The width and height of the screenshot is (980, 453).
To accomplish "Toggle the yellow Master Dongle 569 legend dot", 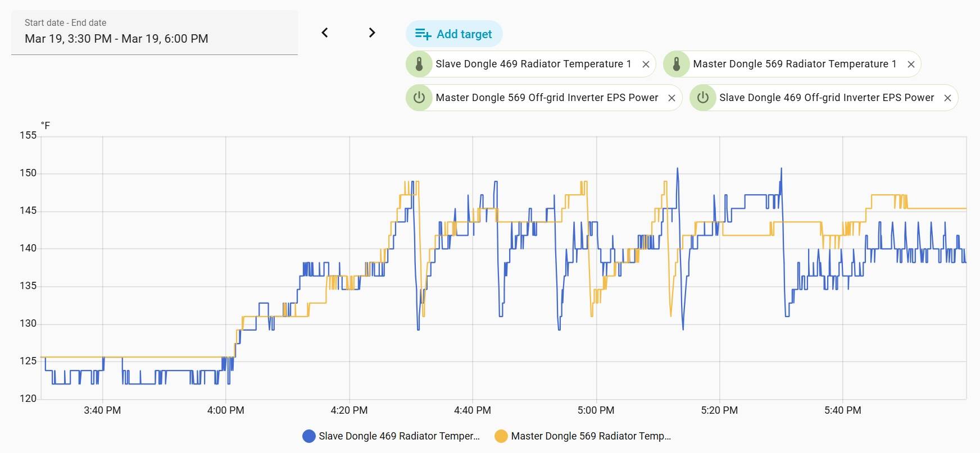I will pyautogui.click(x=501, y=436).
